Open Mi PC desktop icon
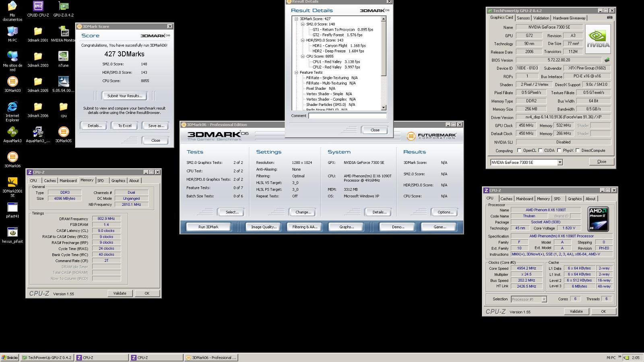This screenshot has height=362, width=644. [x=12, y=34]
